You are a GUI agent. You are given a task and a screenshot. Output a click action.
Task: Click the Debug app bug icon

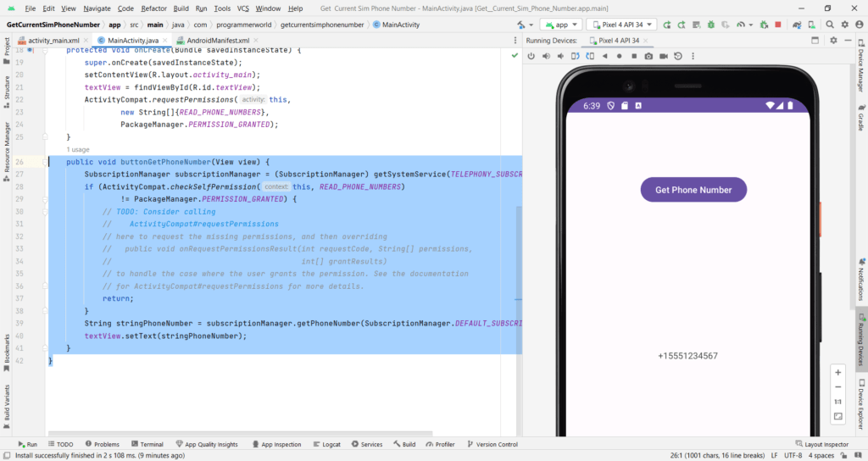(711, 25)
